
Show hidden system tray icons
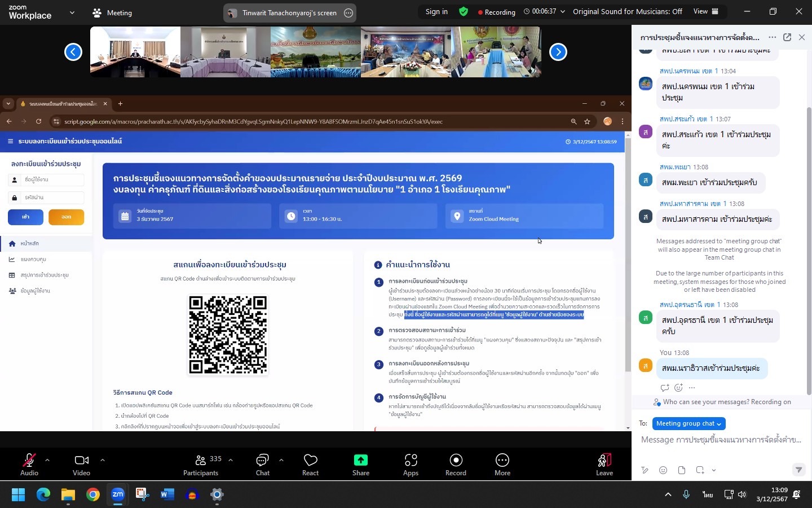668,494
